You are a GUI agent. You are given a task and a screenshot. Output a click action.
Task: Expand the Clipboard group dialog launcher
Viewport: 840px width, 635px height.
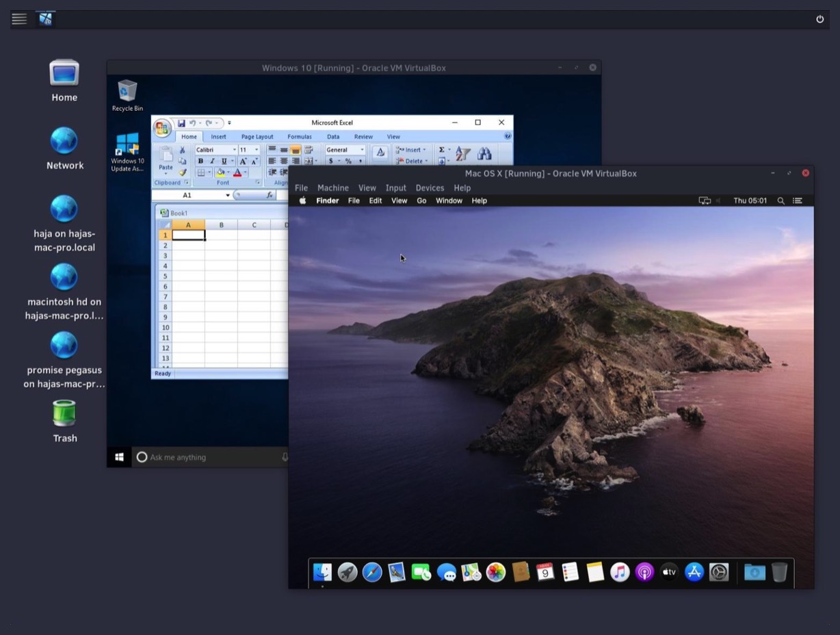coord(186,183)
